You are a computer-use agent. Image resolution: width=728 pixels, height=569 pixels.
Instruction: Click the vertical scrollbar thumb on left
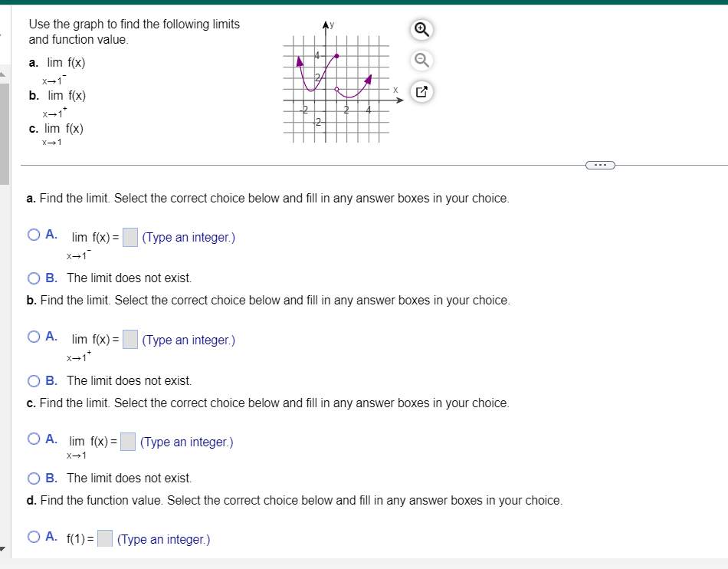coord(4,133)
